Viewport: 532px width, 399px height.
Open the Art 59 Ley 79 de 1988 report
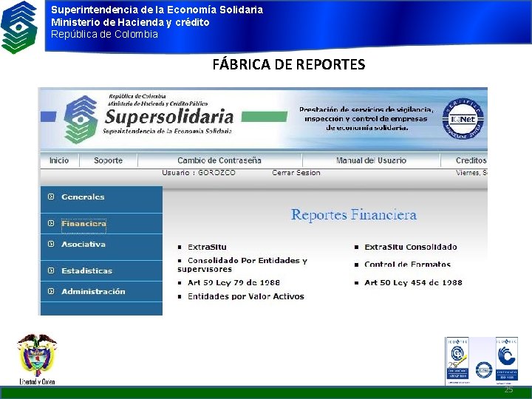[x=233, y=282]
